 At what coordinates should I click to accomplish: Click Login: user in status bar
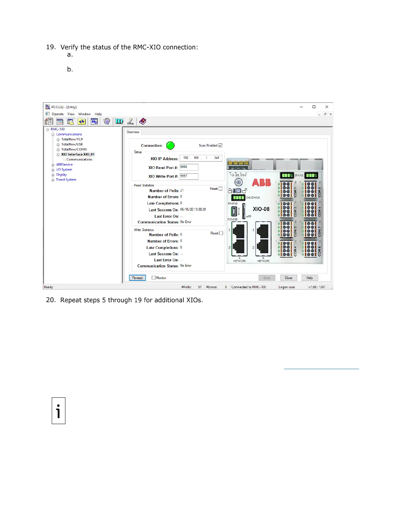(287, 287)
